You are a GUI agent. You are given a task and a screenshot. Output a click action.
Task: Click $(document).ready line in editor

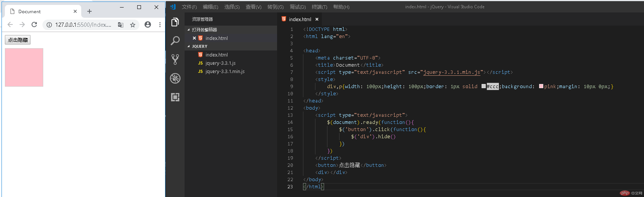(370, 122)
